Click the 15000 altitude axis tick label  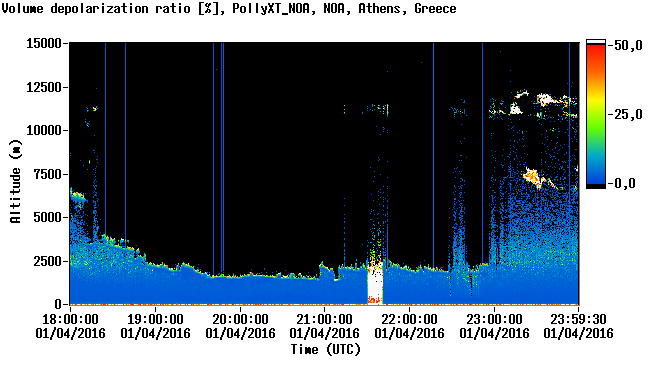click(x=44, y=43)
